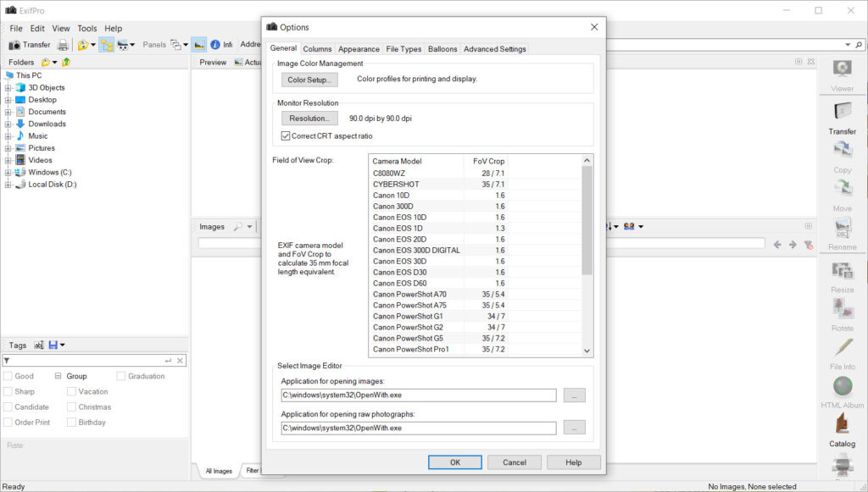
Task: Check the Order Print tag checkbox
Action: (x=8, y=423)
